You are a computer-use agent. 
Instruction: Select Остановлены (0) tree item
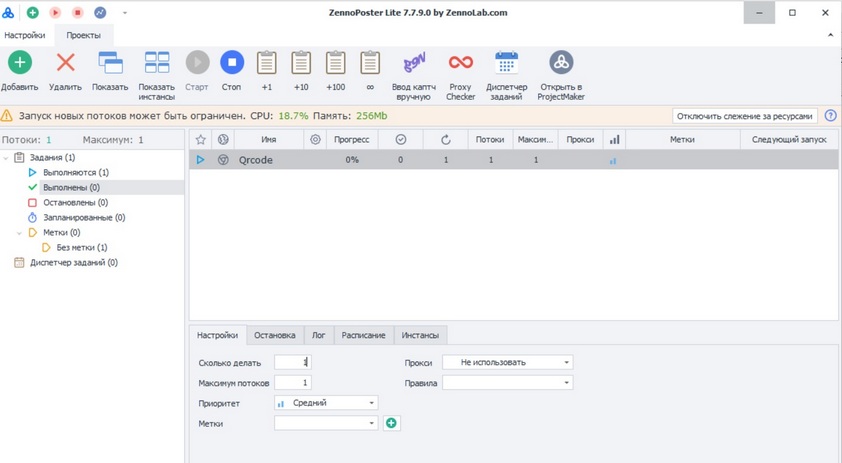(75, 202)
